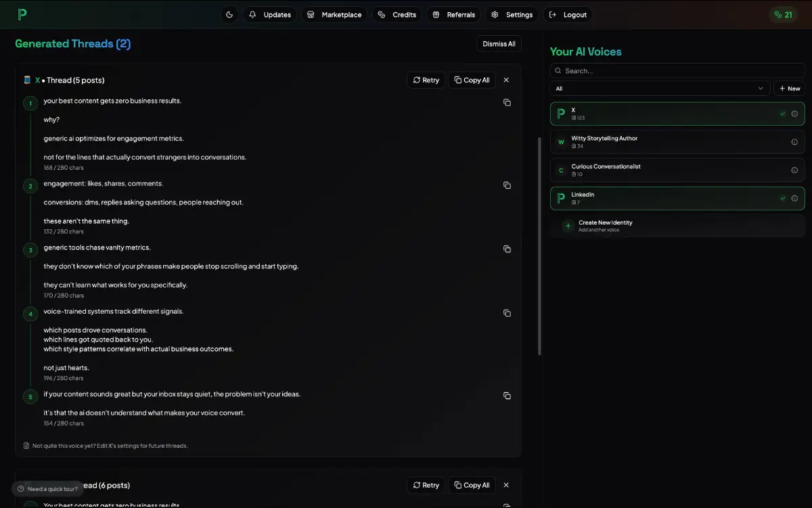
Task: Toggle dark mode moon icon
Action: point(229,15)
